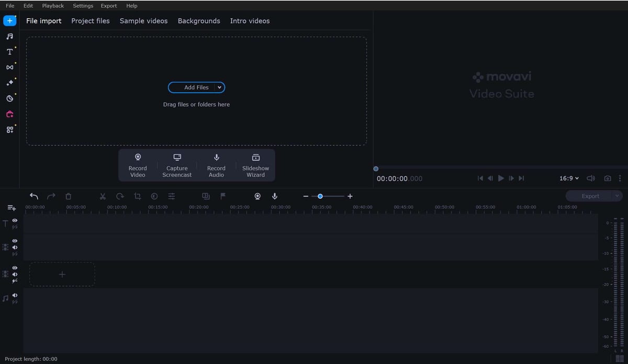Launch the Slideshow Wizard

255,165
